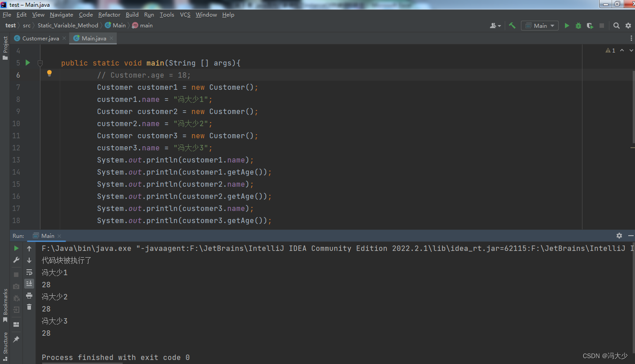The width and height of the screenshot is (635, 364).
Task: Open the Run menu
Action: pos(149,14)
